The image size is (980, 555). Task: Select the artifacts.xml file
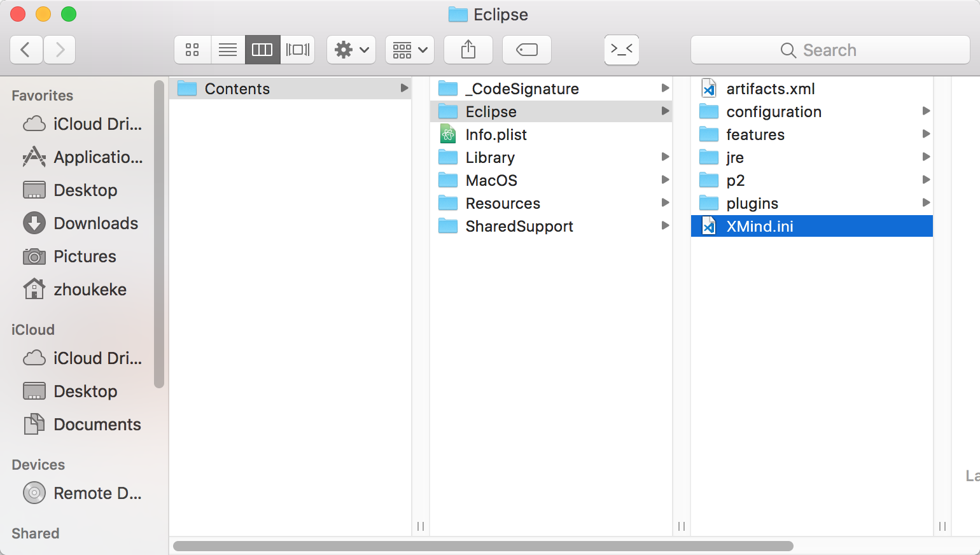tap(812, 88)
